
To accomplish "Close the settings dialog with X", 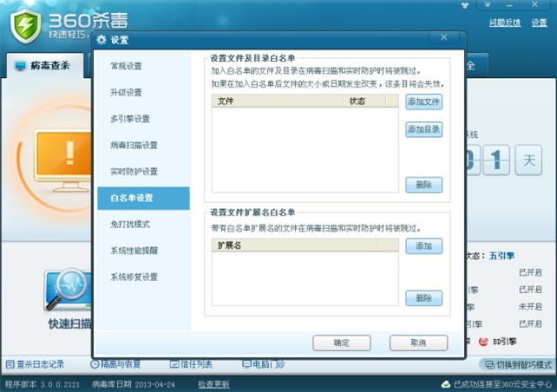I will tap(444, 38).
